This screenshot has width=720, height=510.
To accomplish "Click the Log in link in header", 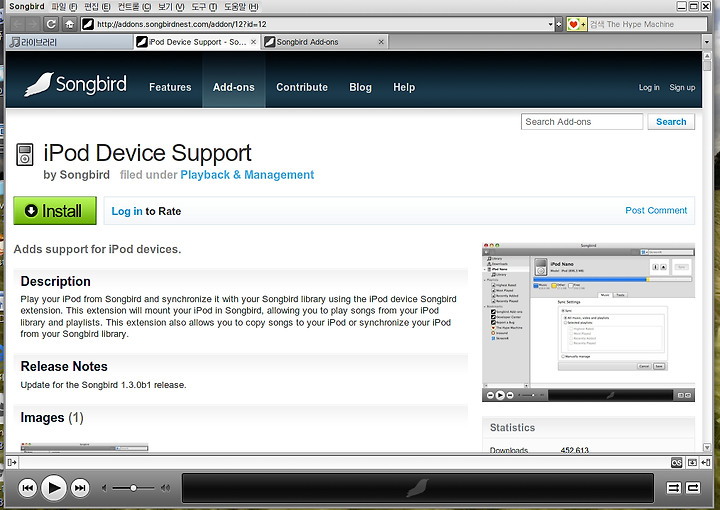I will 649,87.
